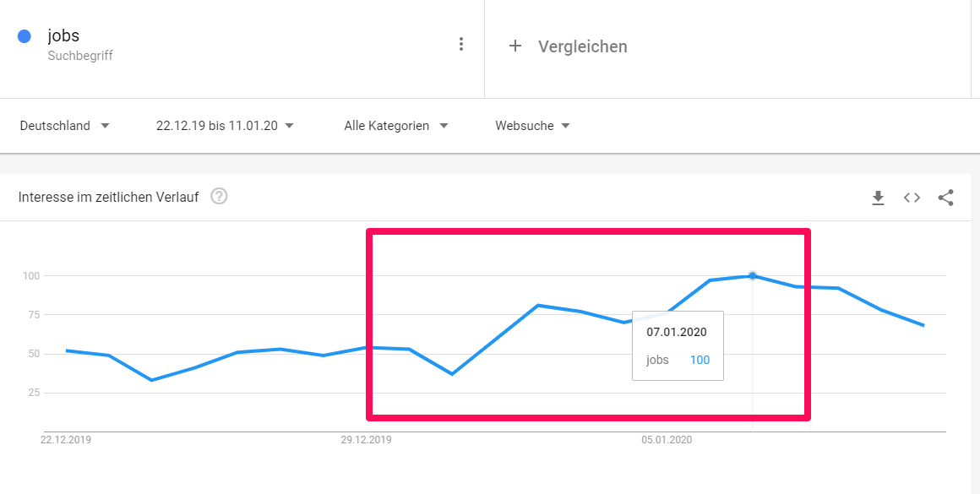Click the plus icon next to Vergleichen
980x494 pixels.
(515, 46)
